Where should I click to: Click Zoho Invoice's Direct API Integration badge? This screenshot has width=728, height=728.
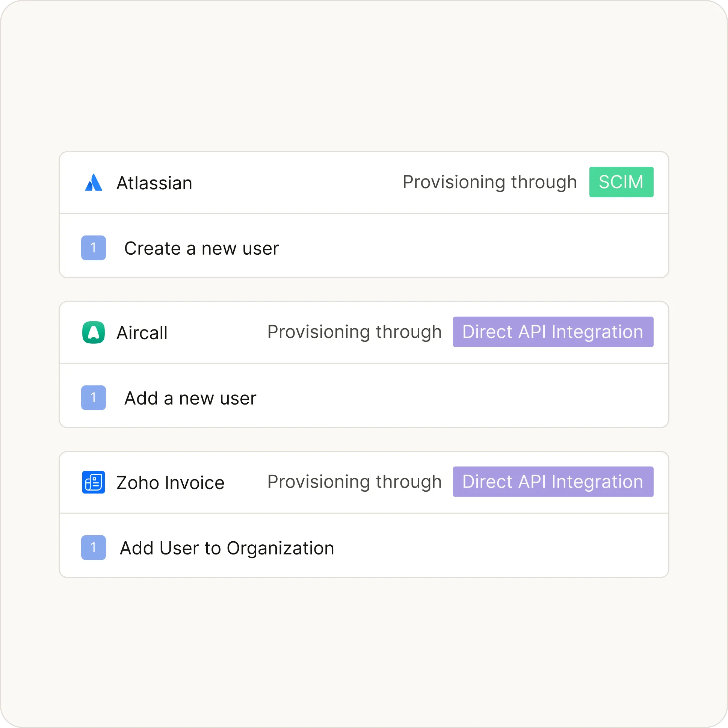click(x=553, y=482)
